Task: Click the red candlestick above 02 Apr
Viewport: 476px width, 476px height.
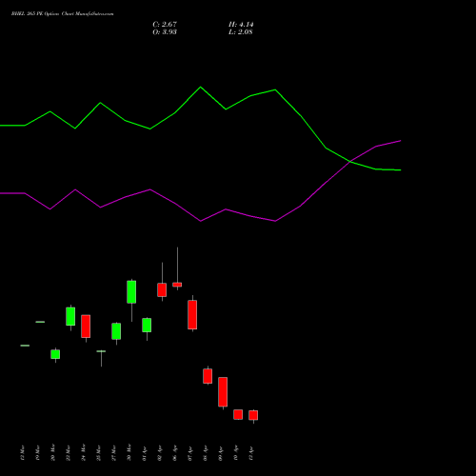Action: coord(162,289)
